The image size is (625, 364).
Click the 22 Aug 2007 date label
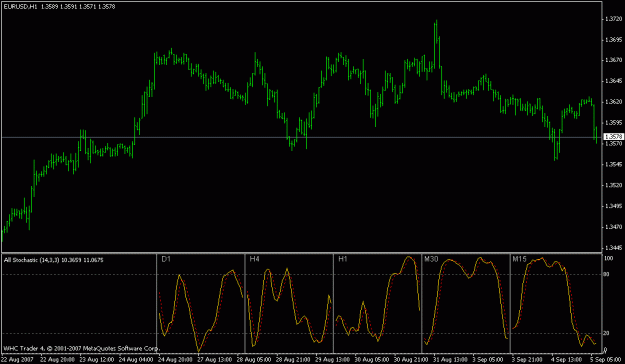point(17,360)
